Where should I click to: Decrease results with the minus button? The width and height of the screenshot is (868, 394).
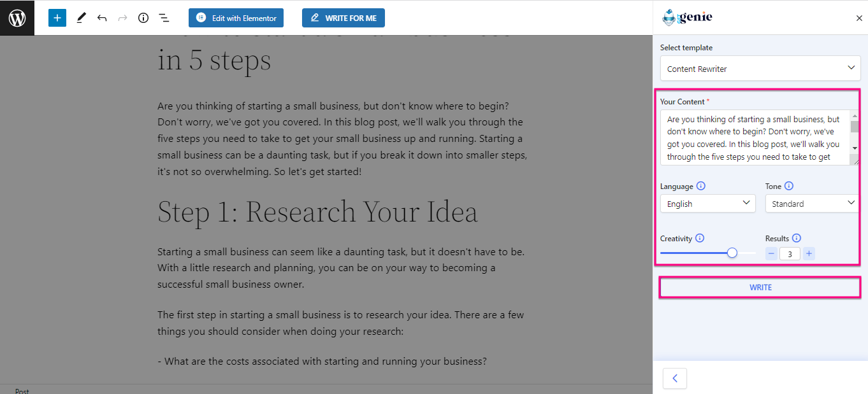(x=771, y=253)
